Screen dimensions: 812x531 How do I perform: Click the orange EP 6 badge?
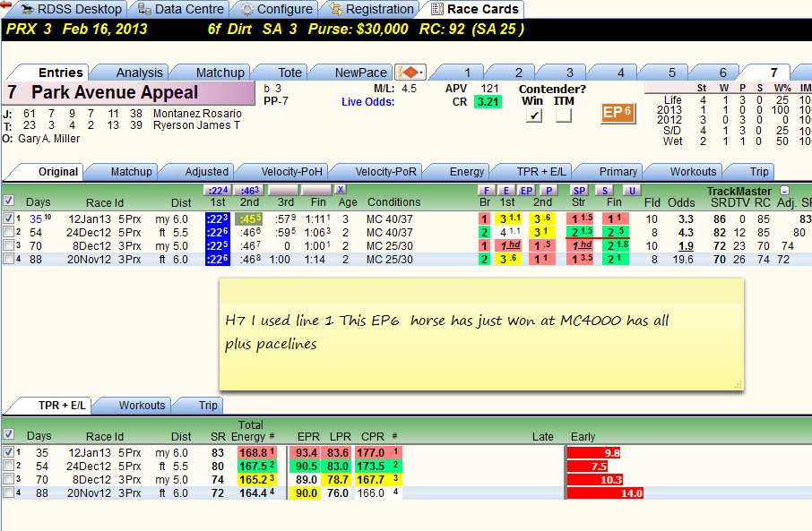click(618, 113)
